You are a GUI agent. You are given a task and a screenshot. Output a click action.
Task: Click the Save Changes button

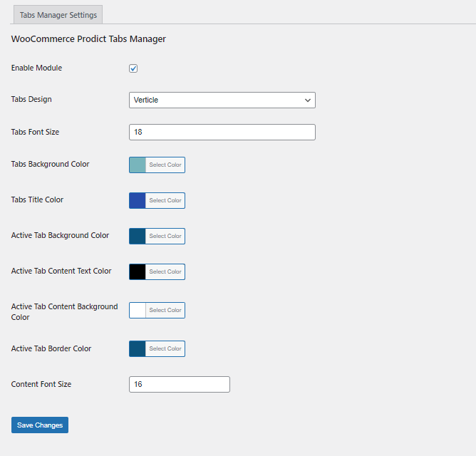pyautogui.click(x=40, y=425)
